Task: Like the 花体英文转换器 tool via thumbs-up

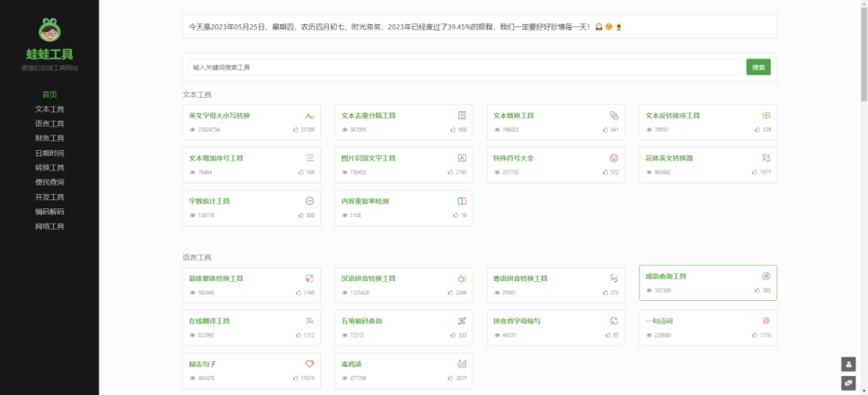Action: [x=754, y=172]
